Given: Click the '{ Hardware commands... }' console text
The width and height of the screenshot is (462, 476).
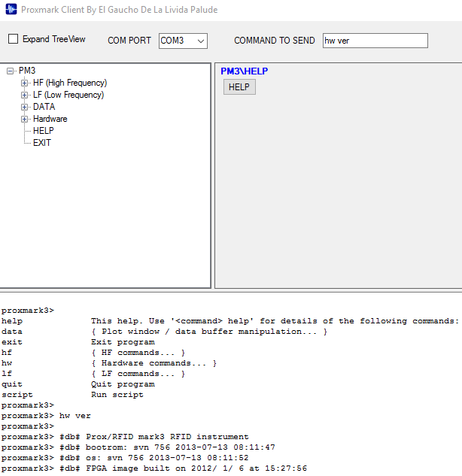Looking at the screenshot, I should [154, 363].
